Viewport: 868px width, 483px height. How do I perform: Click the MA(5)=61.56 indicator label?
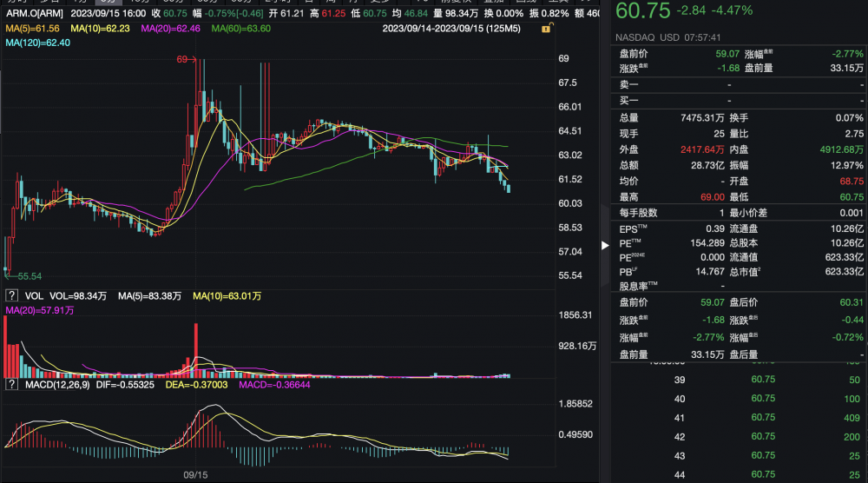pyautogui.click(x=32, y=29)
